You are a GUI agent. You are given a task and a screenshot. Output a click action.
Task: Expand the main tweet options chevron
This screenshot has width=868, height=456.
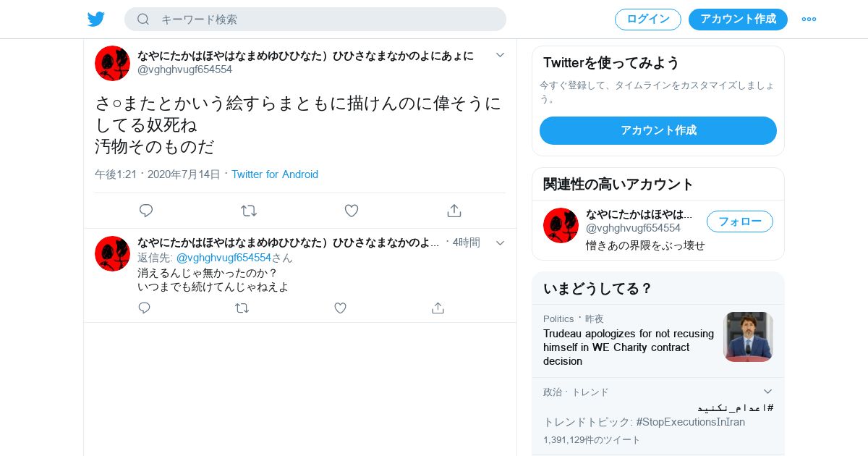(500, 55)
